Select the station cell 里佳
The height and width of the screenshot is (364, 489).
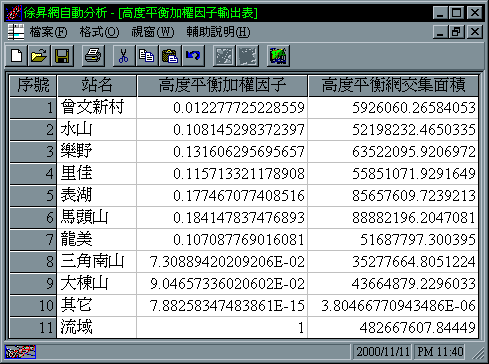97,174
